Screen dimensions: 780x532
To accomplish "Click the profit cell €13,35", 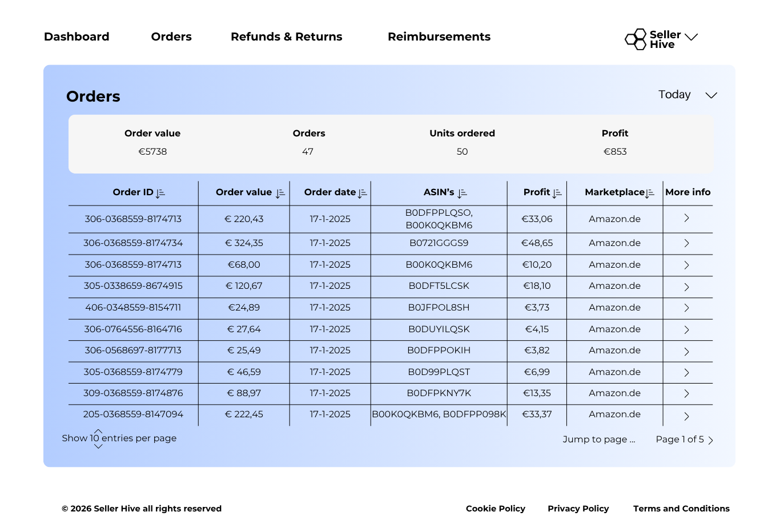I will (x=537, y=393).
